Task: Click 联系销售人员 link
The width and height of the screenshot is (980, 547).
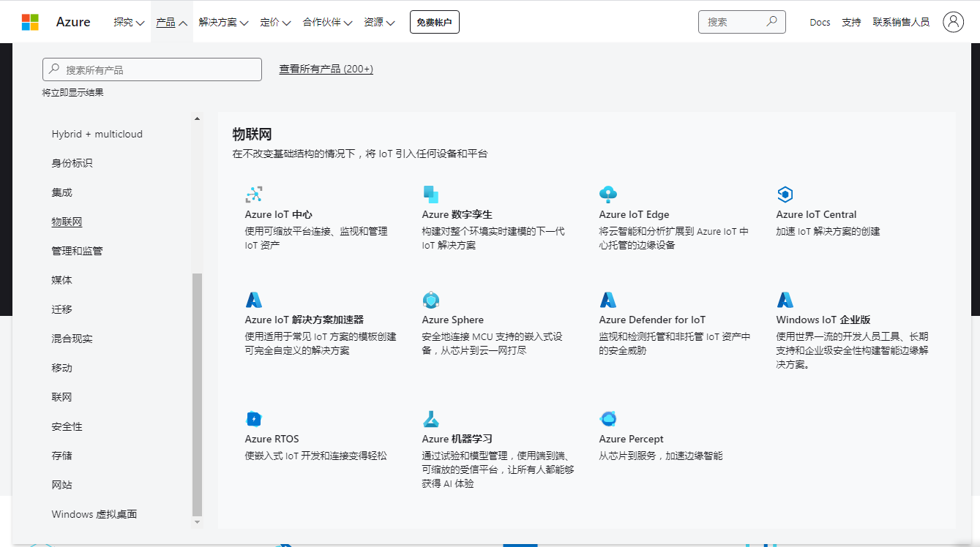Action: (x=901, y=22)
